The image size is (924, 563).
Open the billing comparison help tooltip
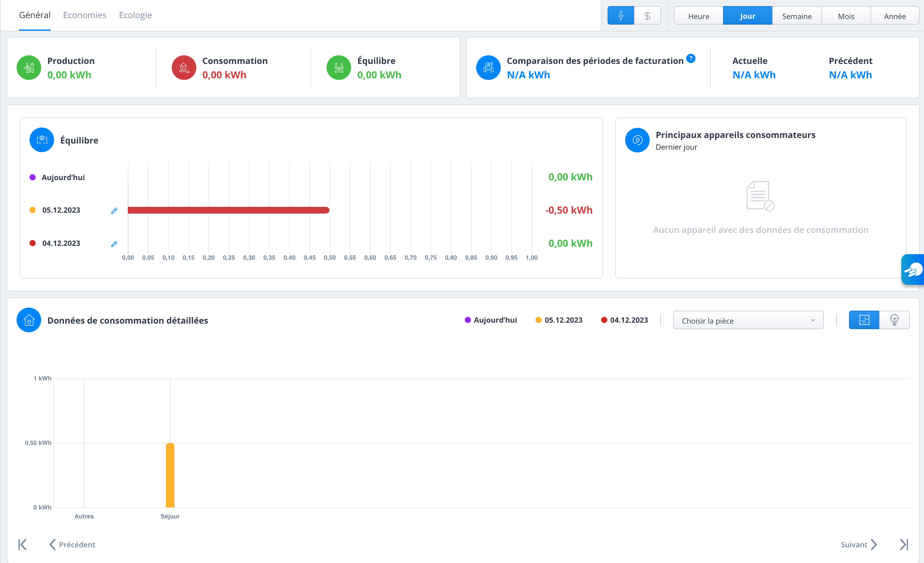pos(691,58)
